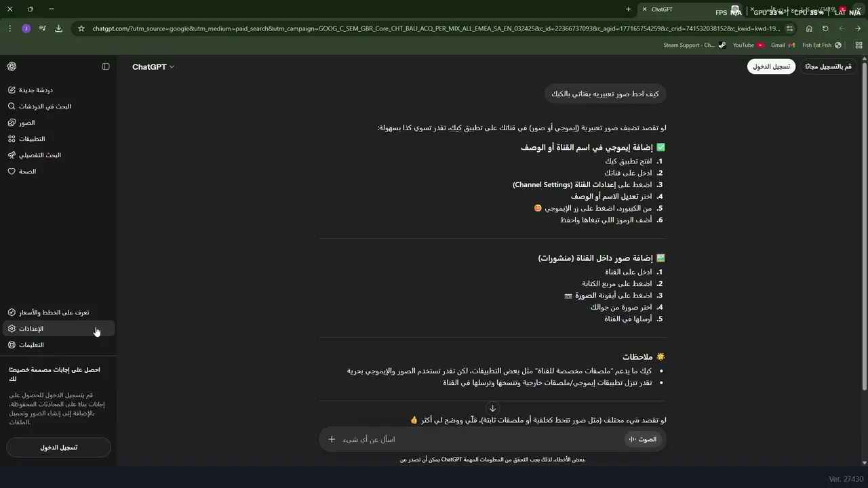Bookmark this page with the star icon

pyautogui.click(x=81, y=28)
